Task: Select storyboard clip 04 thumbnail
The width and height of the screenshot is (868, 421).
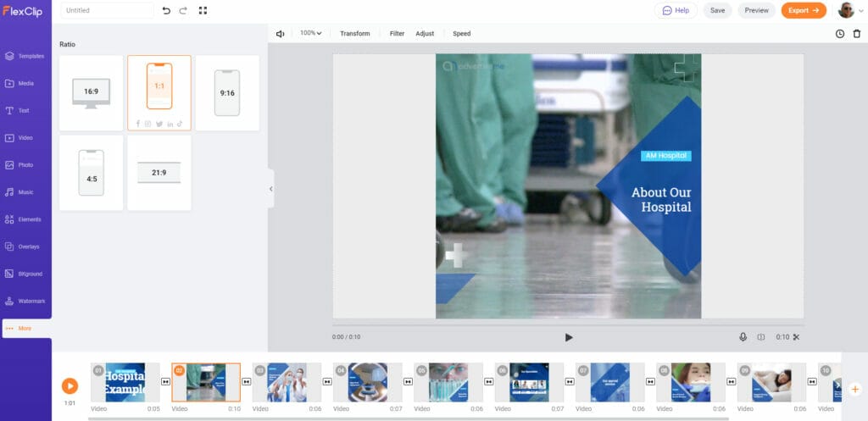Action: coord(368,382)
